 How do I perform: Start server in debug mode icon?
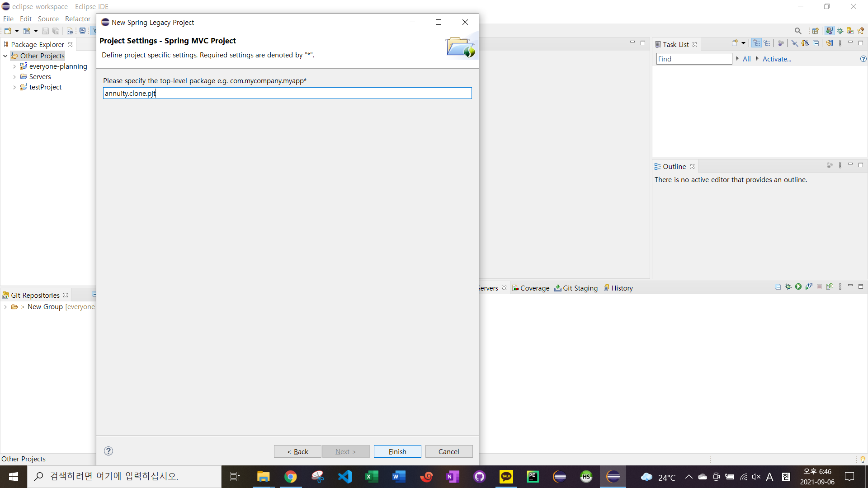788,287
